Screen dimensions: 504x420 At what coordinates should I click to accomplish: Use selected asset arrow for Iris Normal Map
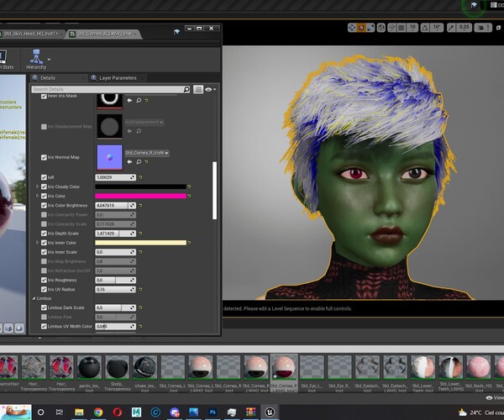point(129,161)
